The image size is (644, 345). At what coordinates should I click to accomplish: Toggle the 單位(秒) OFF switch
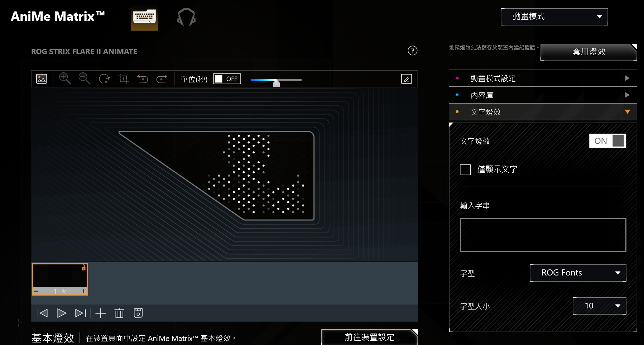pyautogui.click(x=227, y=79)
